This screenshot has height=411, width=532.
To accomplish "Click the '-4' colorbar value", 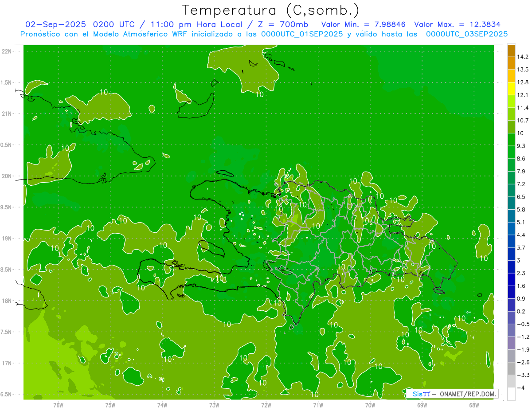I will pos(521,388).
